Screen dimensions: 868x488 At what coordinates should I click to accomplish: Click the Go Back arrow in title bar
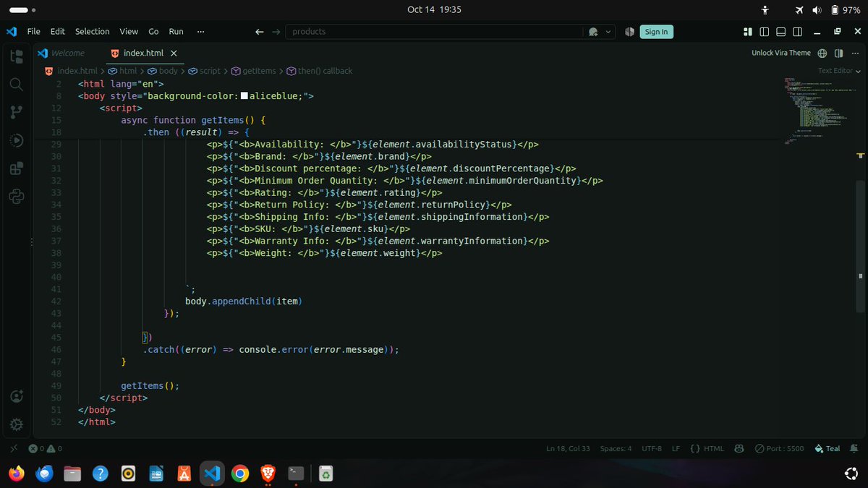click(260, 32)
